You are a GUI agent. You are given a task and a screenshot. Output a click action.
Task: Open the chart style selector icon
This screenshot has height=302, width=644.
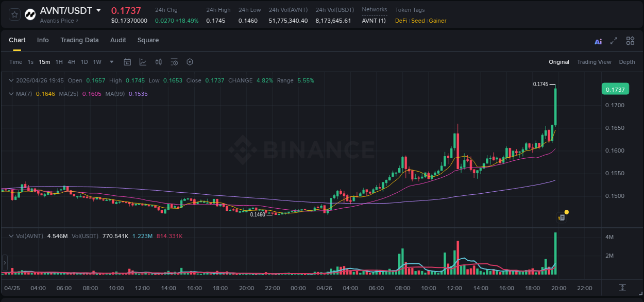click(143, 62)
